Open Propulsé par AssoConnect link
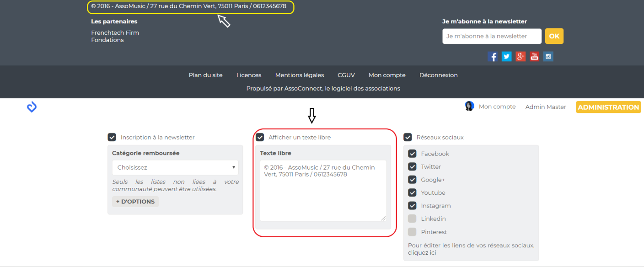Screen dimensions: 644x267 pyautogui.click(x=323, y=88)
